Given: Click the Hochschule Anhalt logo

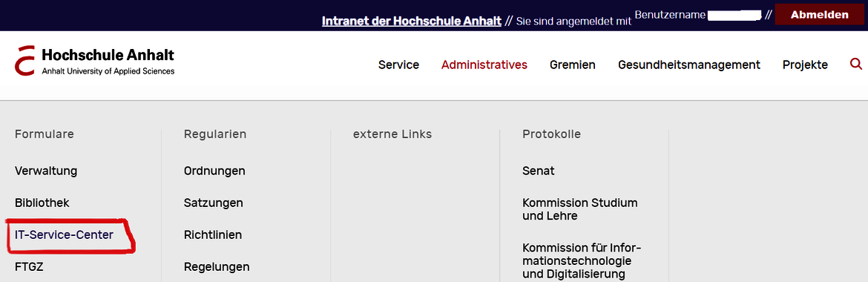Looking at the screenshot, I should click(95, 61).
